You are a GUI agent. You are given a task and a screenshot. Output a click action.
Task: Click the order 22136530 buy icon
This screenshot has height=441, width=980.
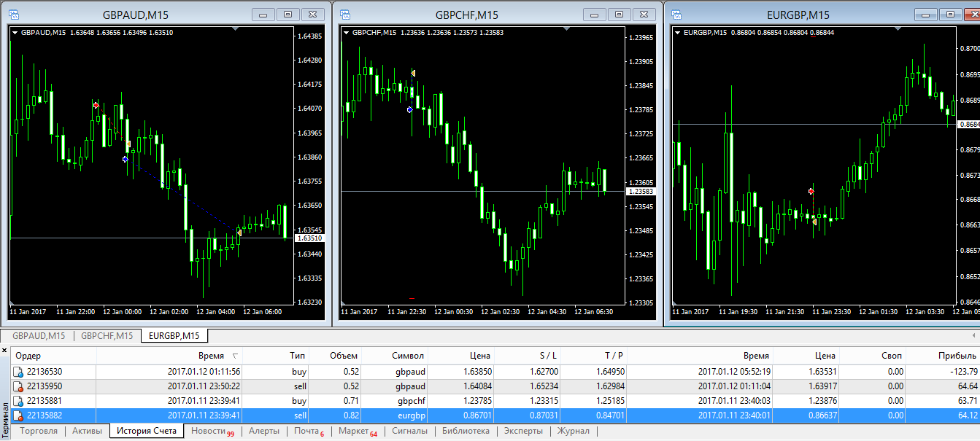[18, 372]
